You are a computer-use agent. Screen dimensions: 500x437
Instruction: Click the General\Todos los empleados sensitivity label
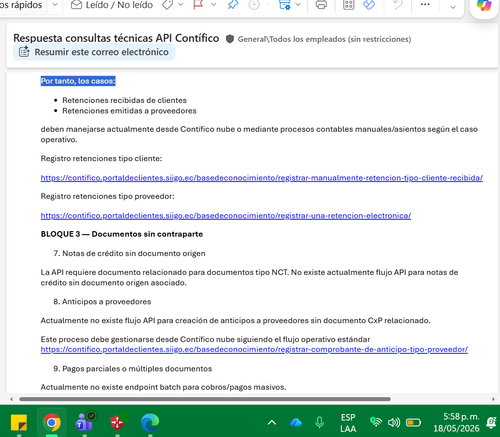324,39
